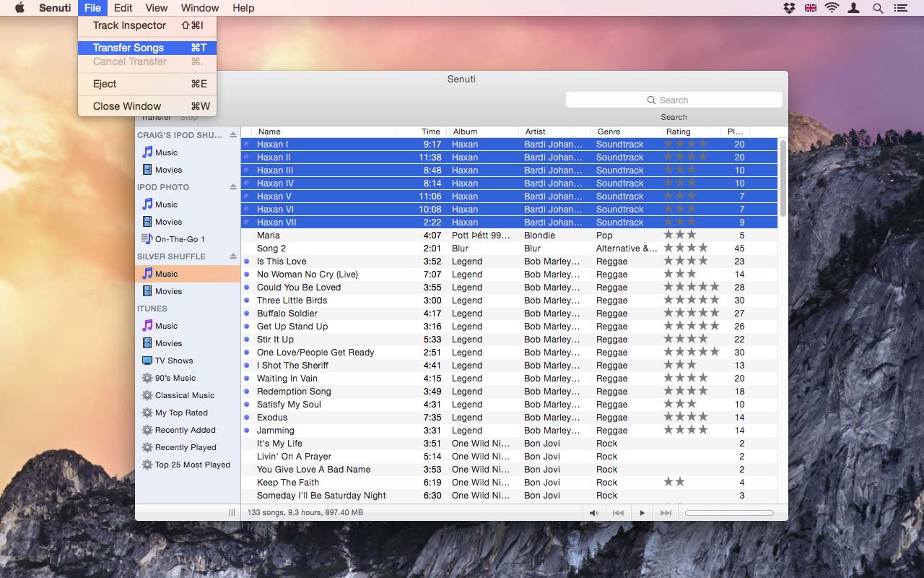
Task: Skip to next track
Action: [x=666, y=513]
